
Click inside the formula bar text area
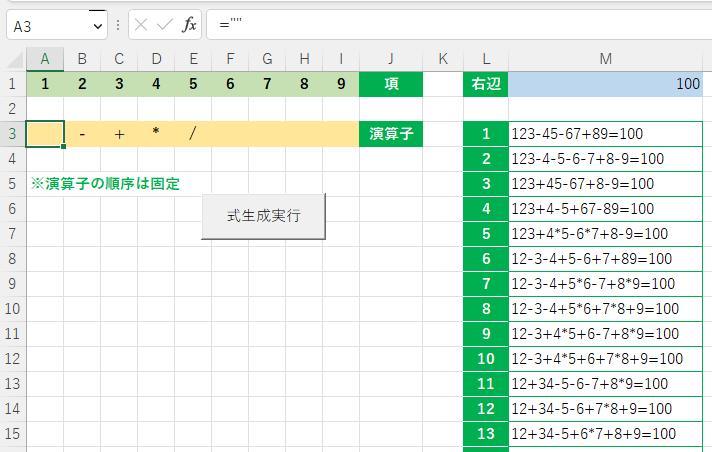coord(450,25)
